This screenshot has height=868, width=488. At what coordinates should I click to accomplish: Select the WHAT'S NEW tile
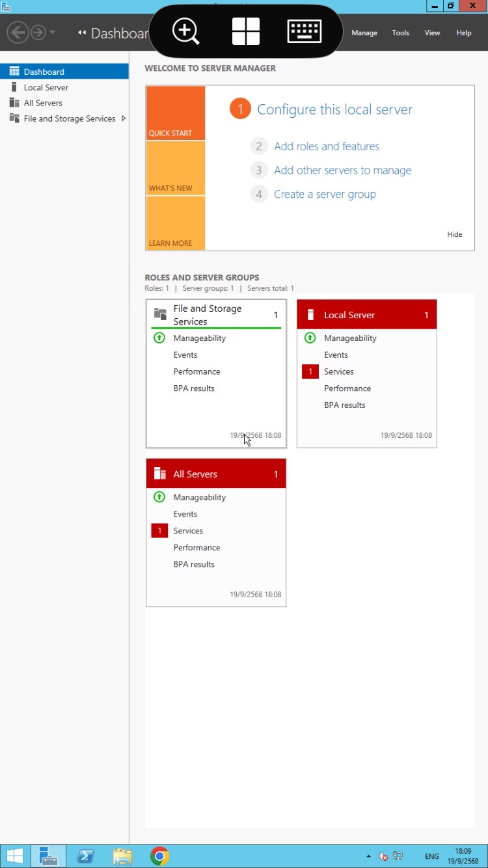[176, 168]
